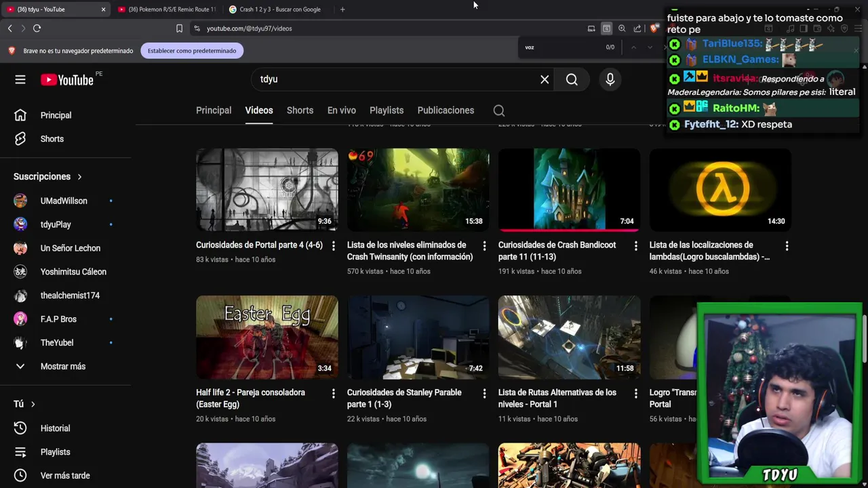Image resolution: width=868 pixels, height=488 pixels.
Task: Expand the Tú section chevron
Action: point(33,405)
